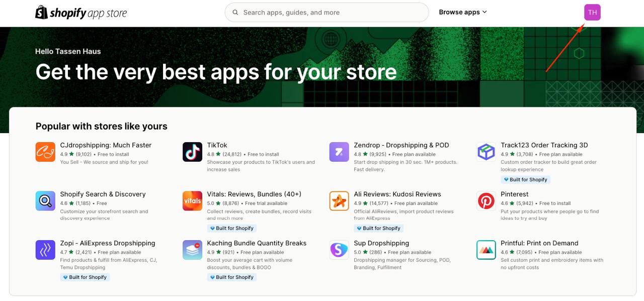The height and width of the screenshot is (301, 644).
Task: Open the TH account avatar
Action: [592, 12]
